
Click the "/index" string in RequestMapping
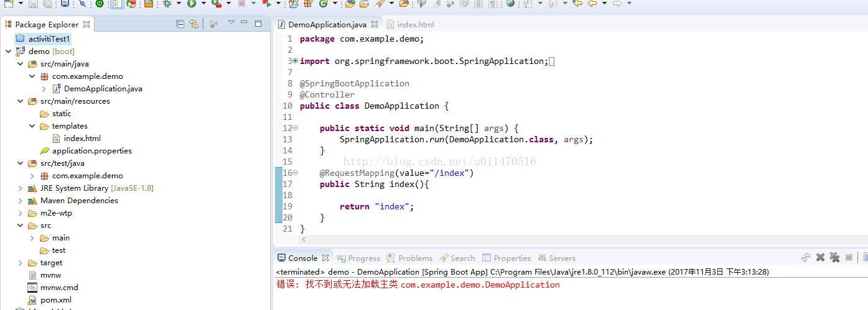coord(448,173)
